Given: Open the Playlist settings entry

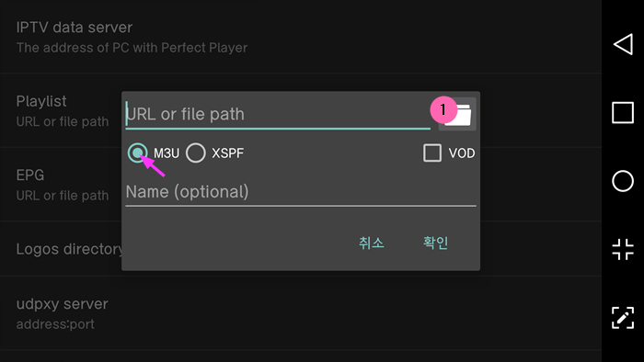Looking at the screenshot, I should [61, 110].
